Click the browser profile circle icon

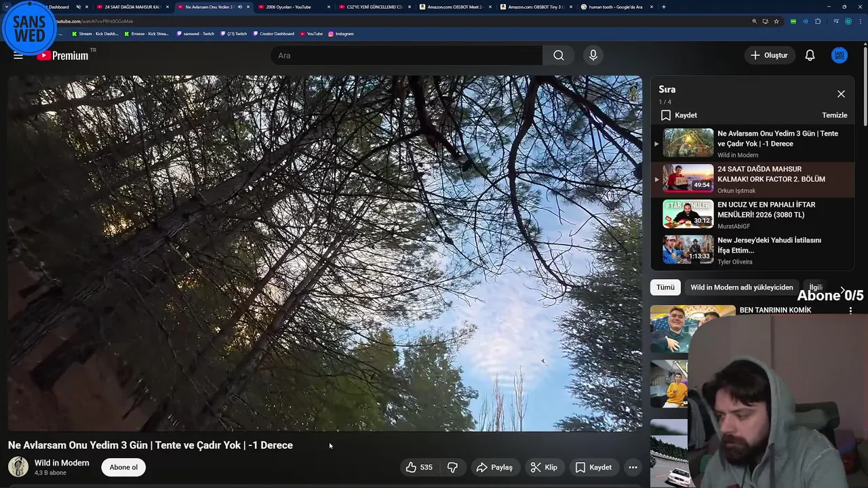(848, 21)
